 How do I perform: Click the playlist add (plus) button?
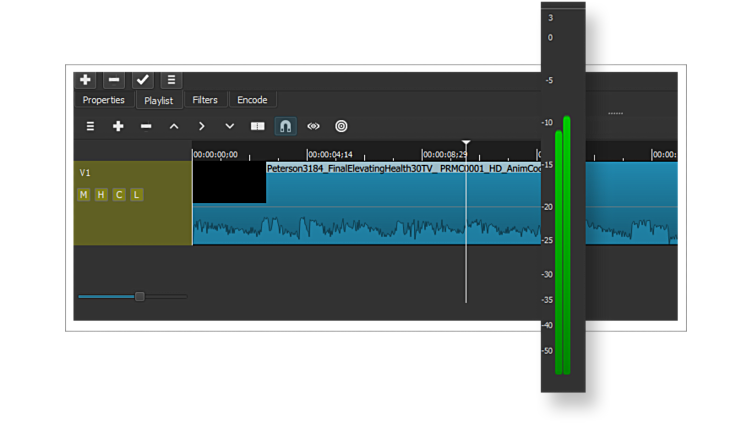[86, 80]
